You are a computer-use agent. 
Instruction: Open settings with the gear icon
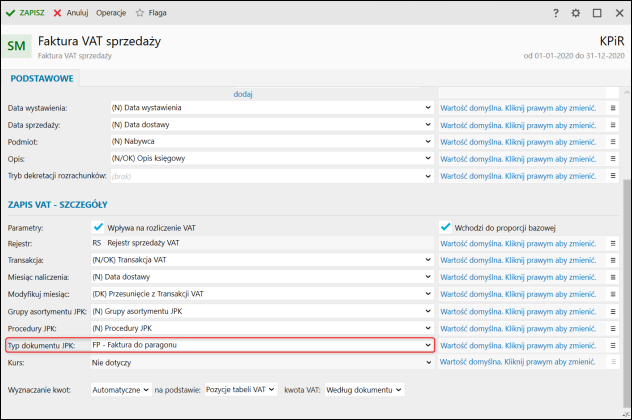575,14
